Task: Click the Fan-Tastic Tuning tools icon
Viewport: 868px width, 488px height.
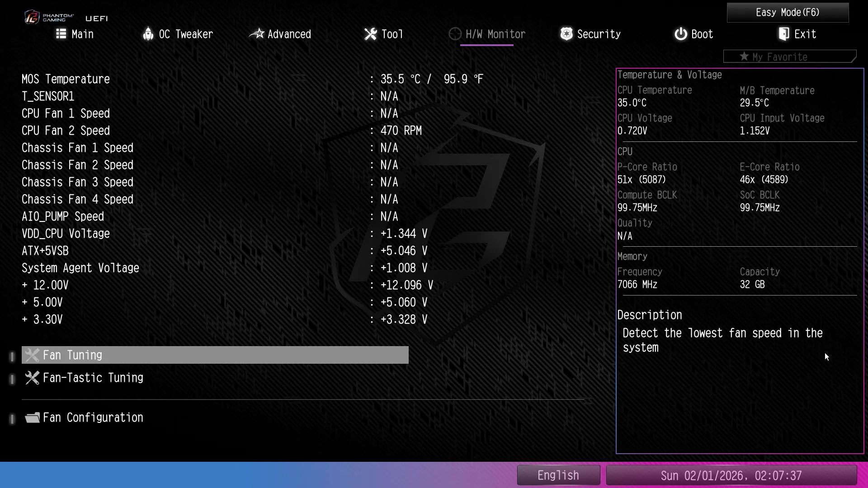Action: click(x=32, y=378)
